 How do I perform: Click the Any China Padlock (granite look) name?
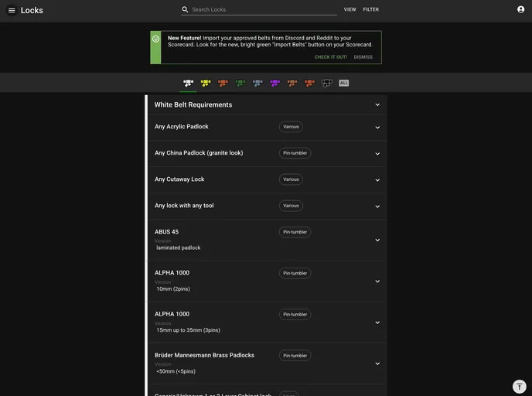coord(199,153)
